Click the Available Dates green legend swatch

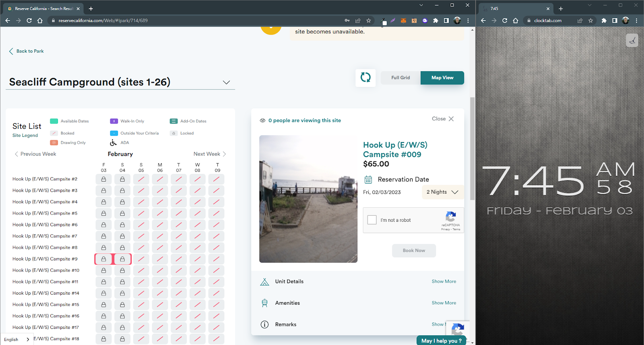point(54,121)
